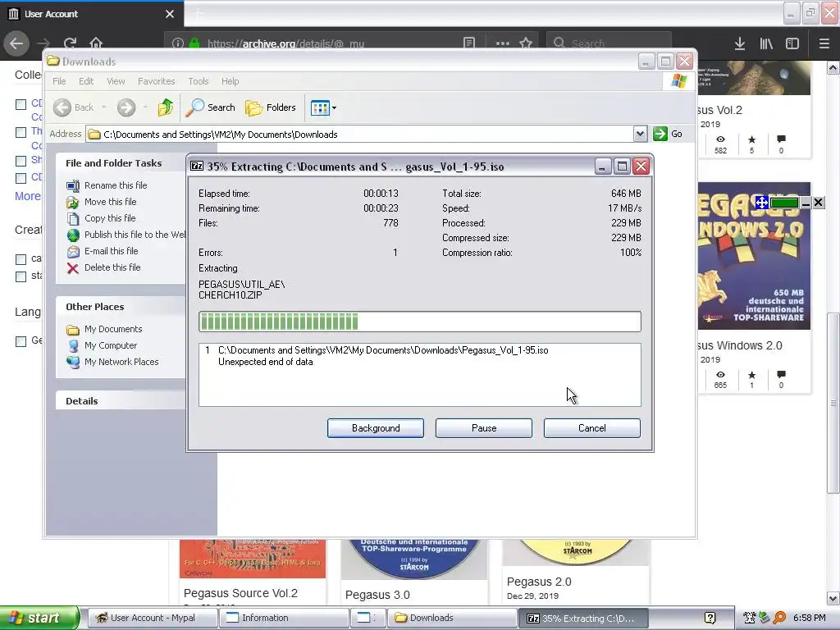
Task: Collapse the Other Places header
Action: pyautogui.click(x=121, y=307)
